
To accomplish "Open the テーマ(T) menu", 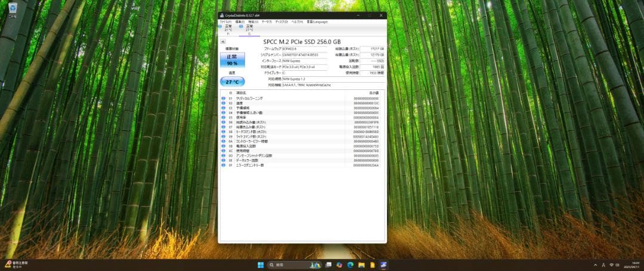I will pyautogui.click(x=267, y=21).
